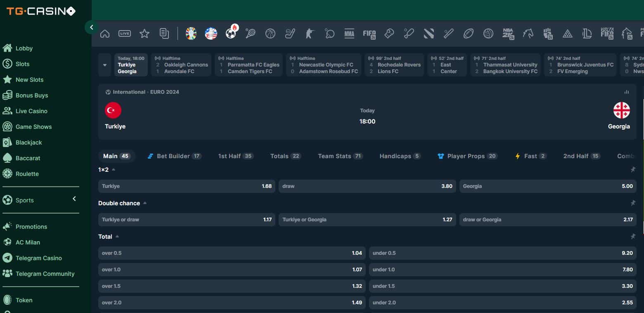
Task: Switch to the Totals tab
Action: coord(286,156)
